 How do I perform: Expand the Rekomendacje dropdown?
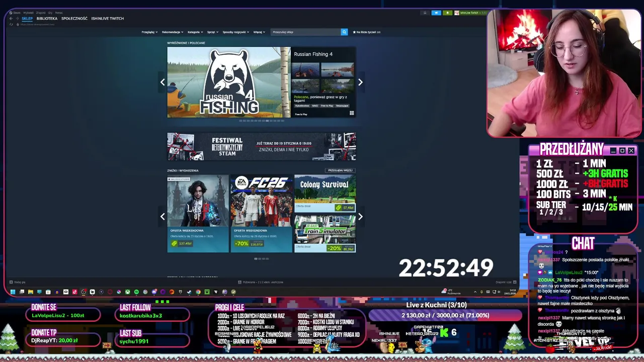(173, 32)
